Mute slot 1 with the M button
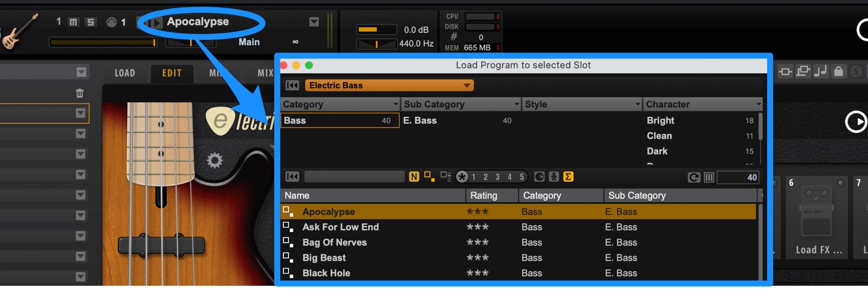 click(74, 22)
